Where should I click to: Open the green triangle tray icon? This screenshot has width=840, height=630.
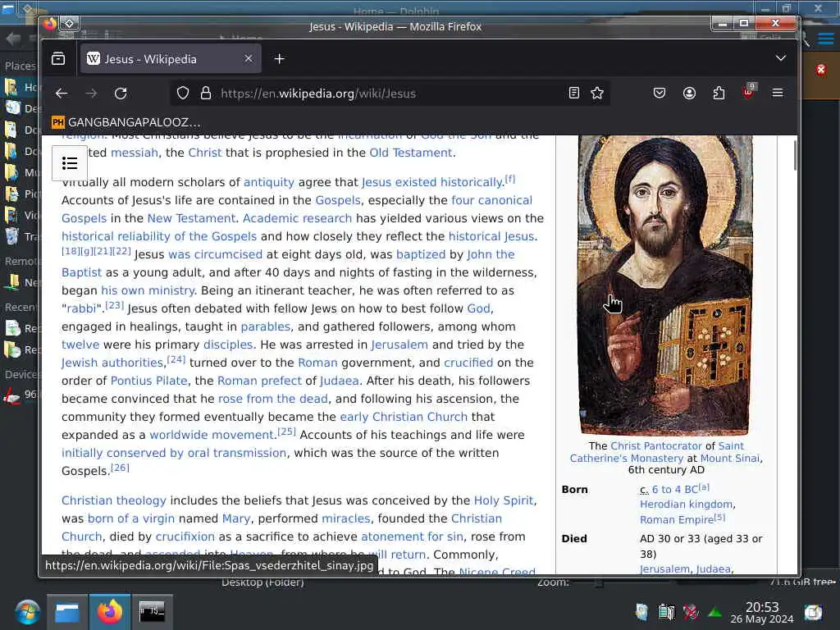(714, 612)
